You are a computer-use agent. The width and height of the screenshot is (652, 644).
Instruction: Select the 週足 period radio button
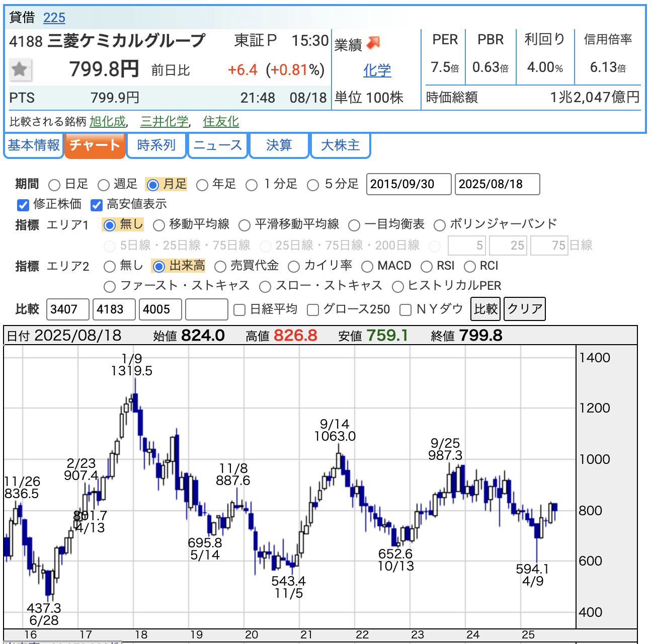coord(104,185)
